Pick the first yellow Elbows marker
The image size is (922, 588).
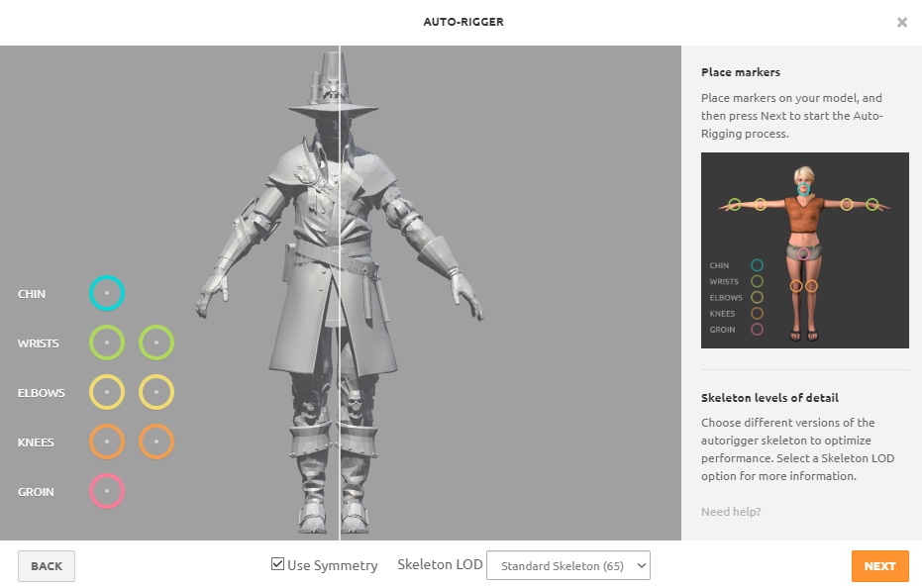[107, 392]
